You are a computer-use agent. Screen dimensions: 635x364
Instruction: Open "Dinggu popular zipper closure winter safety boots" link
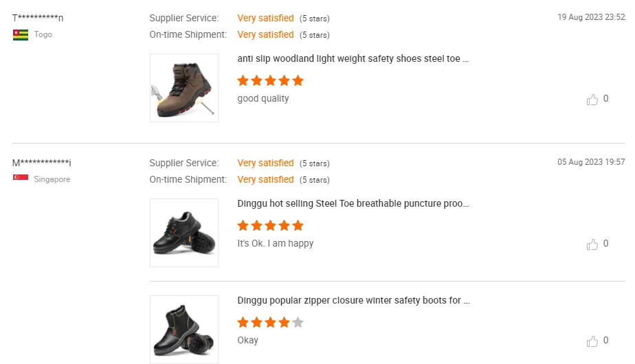tap(353, 301)
